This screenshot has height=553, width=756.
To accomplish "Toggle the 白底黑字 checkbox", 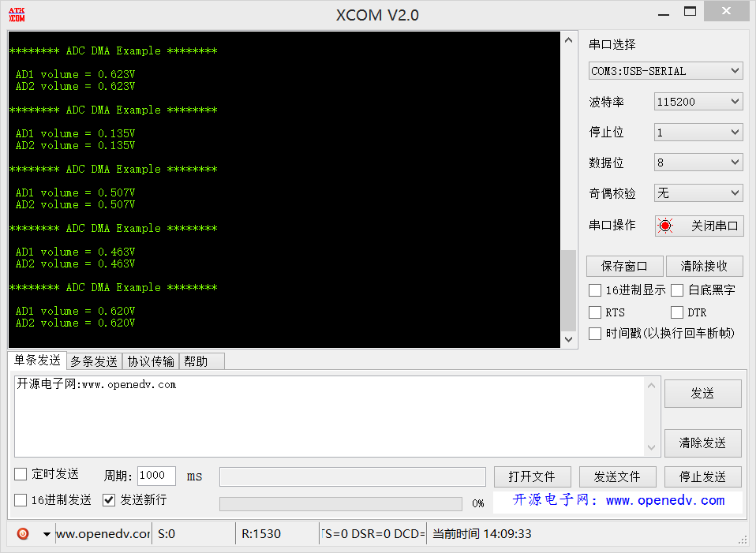I will tap(677, 290).
